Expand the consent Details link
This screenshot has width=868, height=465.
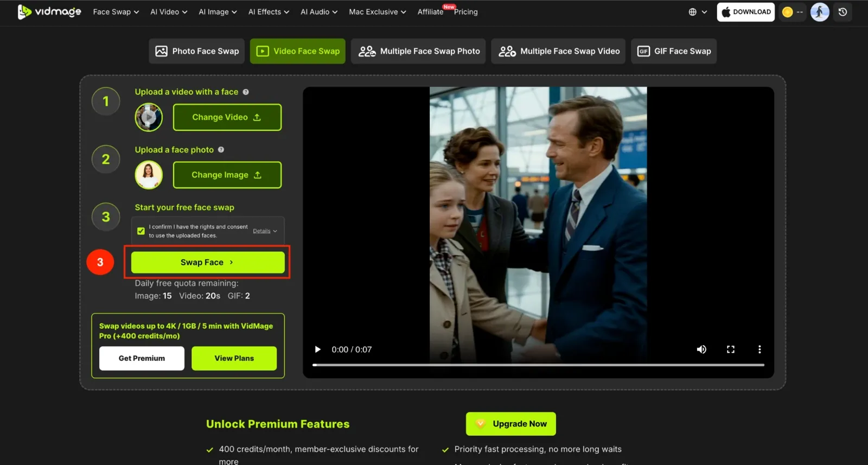[x=265, y=231]
